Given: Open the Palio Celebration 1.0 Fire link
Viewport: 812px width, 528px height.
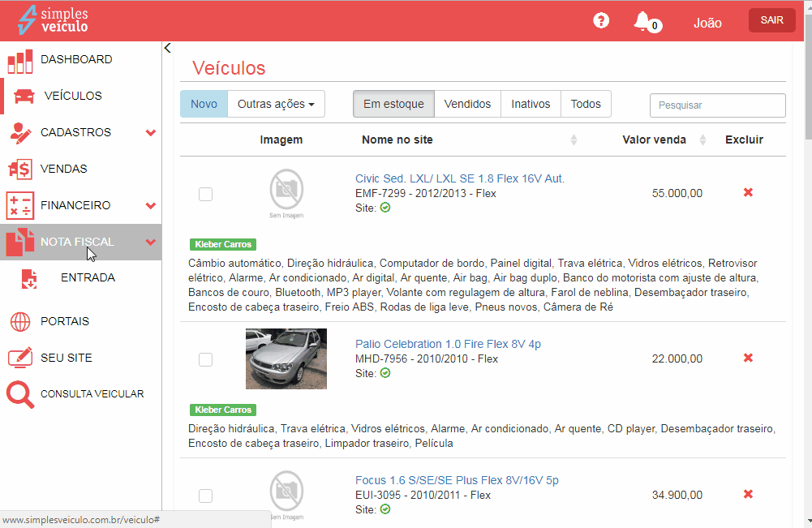Looking at the screenshot, I should pos(448,344).
